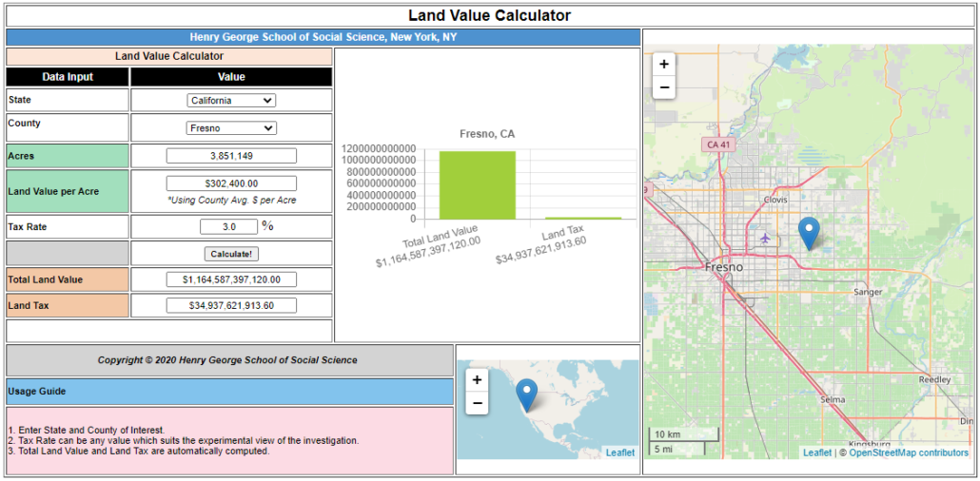Image resolution: width=980 pixels, height=481 pixels.
Task: Open the OpenStreetMap contributors link
Action: [x=909, y=453]
